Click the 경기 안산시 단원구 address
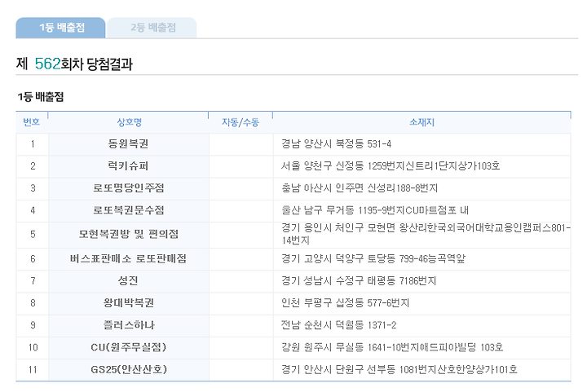The height and width of the screenshot is (392, 587). pos(399,369)
